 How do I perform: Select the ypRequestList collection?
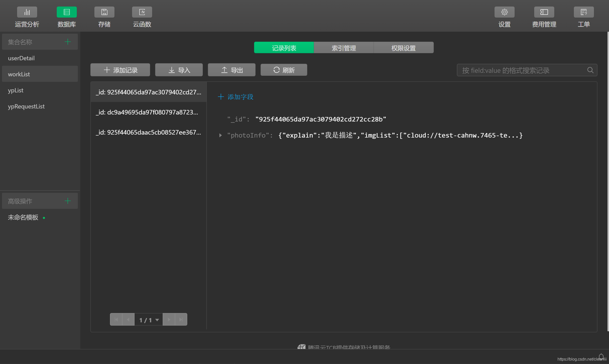[40, 106]
